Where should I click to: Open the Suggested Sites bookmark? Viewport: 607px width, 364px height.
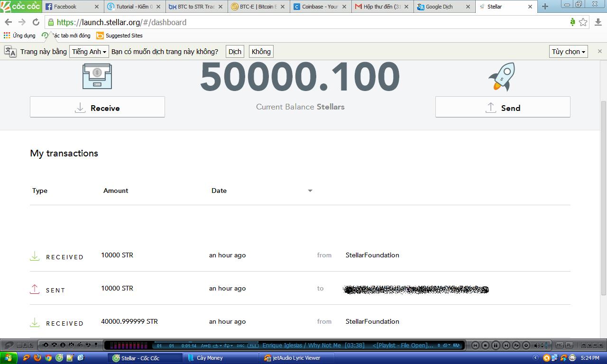click(x=120, y=36)
